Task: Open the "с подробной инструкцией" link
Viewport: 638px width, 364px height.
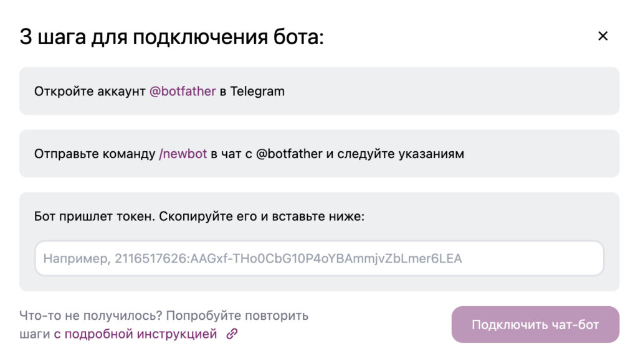Action: [135, 334]
